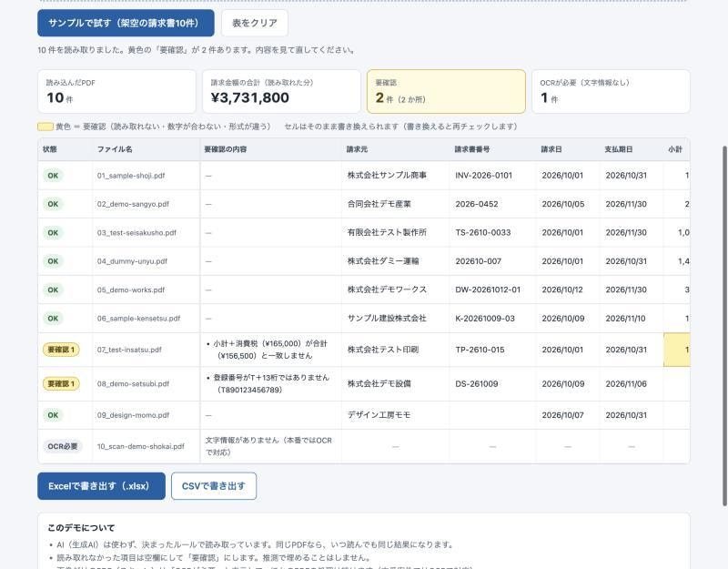Edit the 株式会社テスト印刷 cell

click(x=396, y=350)
